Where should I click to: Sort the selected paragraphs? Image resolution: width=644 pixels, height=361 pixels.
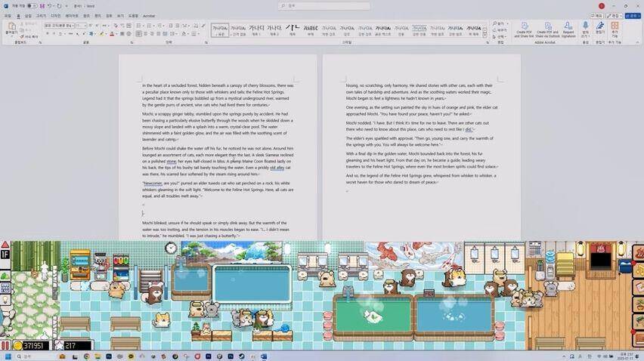pyautogui.click(x=196, y=26)
